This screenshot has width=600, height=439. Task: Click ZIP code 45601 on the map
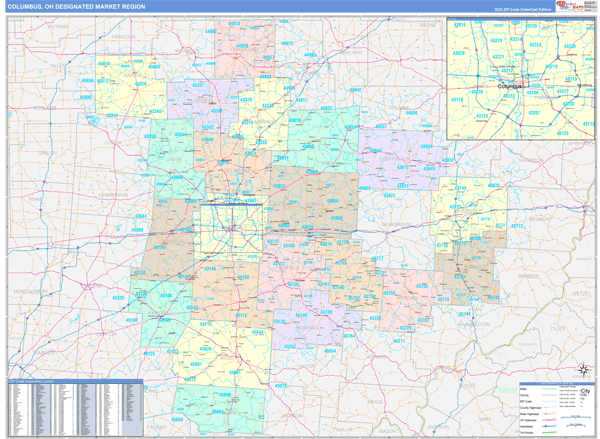pyautogui.click(x=235, y=372)
